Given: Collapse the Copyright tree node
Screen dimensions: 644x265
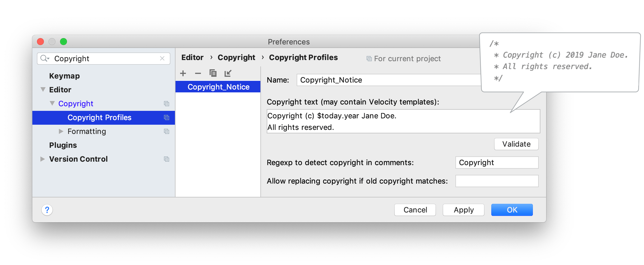Looking at the screenshot, I should pos(52,103).
